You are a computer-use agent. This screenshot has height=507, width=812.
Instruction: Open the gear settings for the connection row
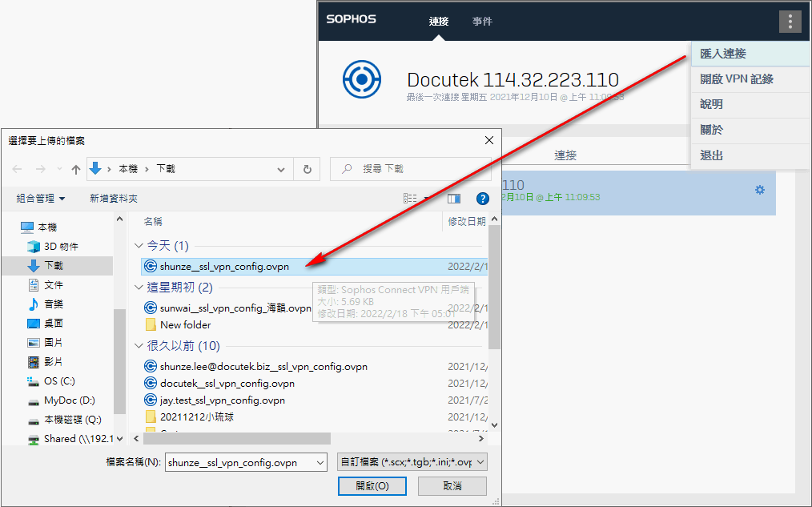click(x=760, y=190)
